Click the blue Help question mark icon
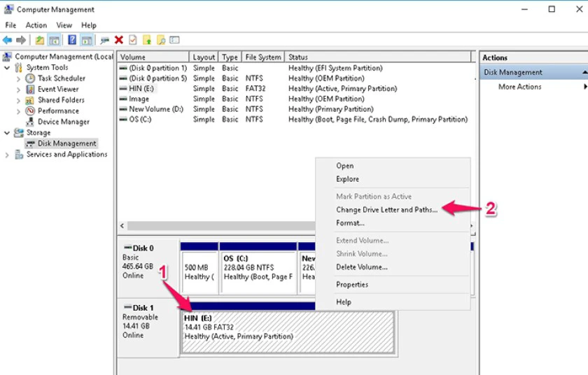The width and height of the screenshot is (588, 375). (x=72, y=40)
